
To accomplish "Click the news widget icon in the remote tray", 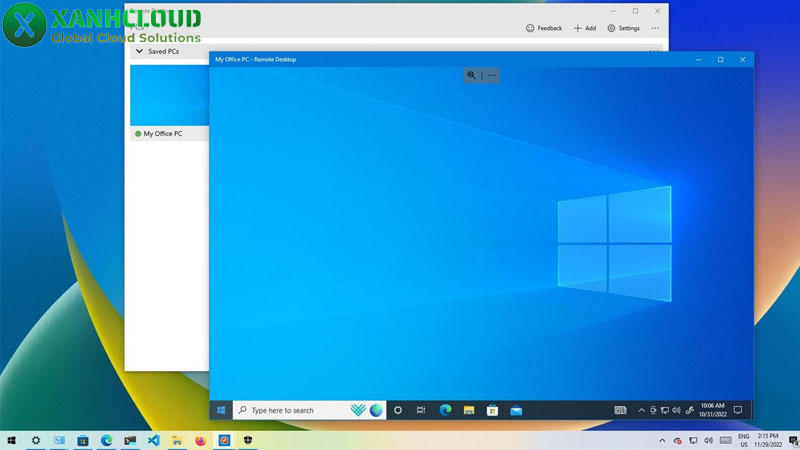I will point(620,410).
